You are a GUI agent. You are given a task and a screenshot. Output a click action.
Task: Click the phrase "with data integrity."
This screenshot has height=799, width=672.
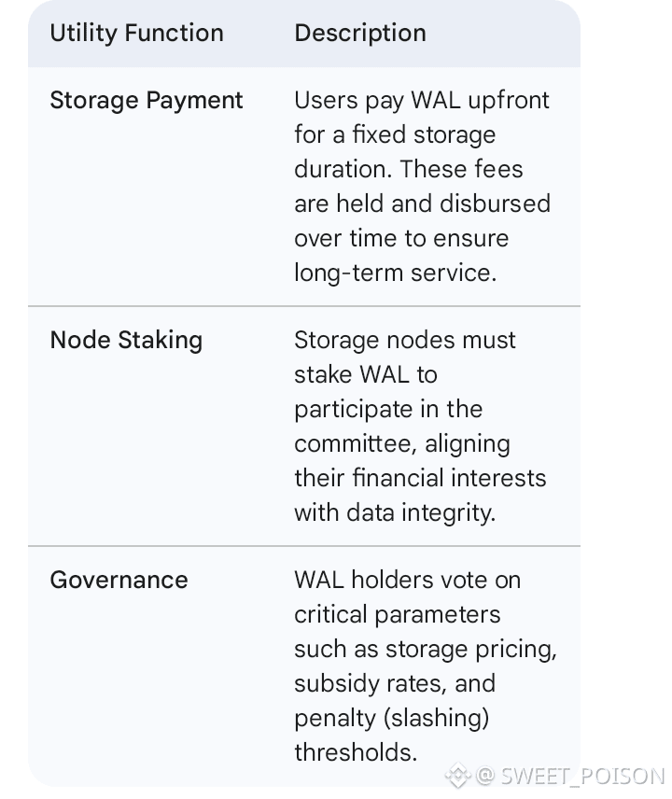(x=395, y=512)
